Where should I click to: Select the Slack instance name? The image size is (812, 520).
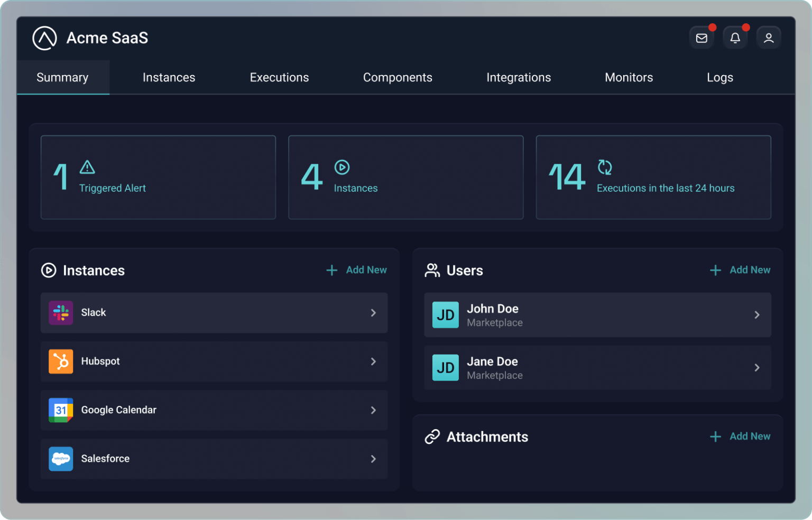(x=94, y=313)
